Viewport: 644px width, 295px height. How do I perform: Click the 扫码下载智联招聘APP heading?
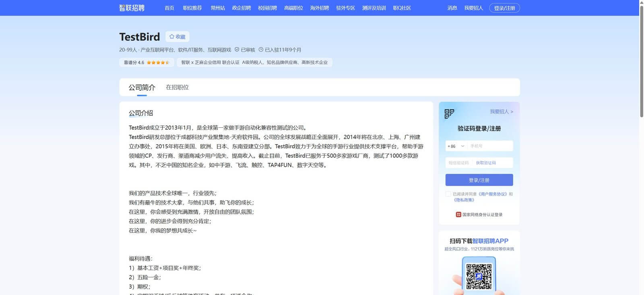(x=479, y=241)
